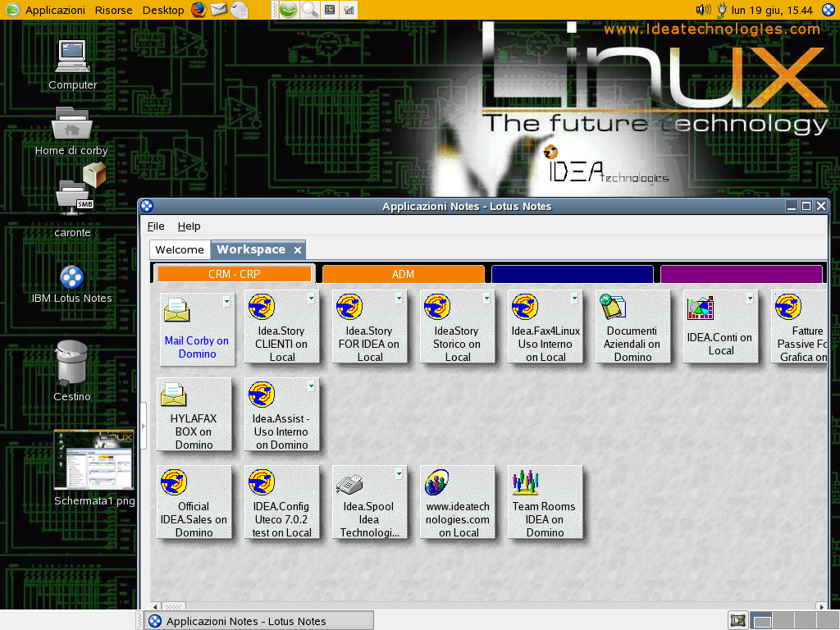The image size is (840, 630).
Task: Launch Firefox from the top panel
Action: (199, 10)
